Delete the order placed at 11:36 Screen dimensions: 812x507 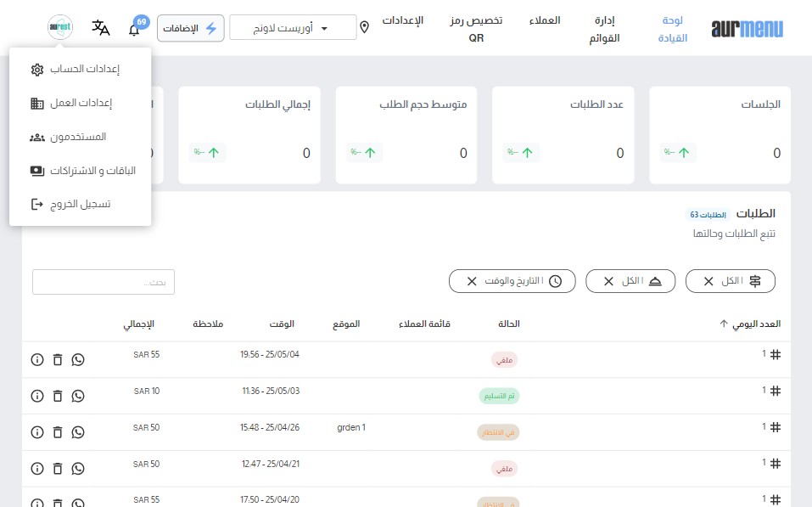(58, 396)
